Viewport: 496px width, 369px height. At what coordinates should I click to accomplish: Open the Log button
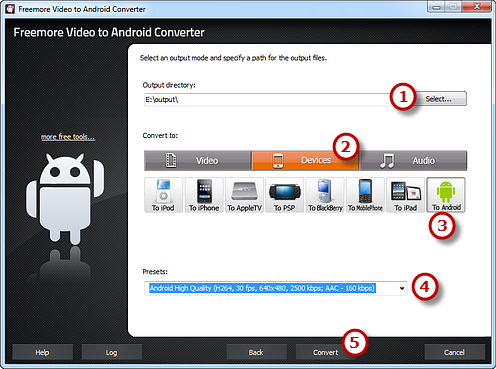[111, 352]
